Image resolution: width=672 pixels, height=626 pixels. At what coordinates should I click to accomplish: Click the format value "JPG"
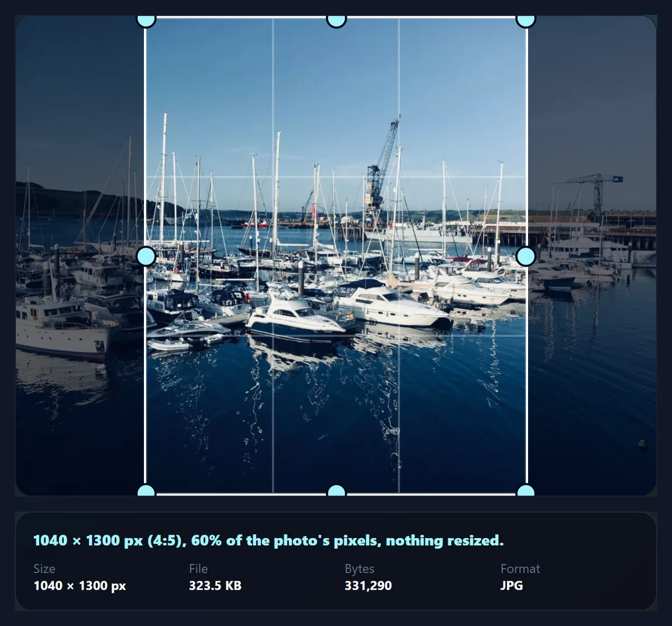(x=512, y=586)
